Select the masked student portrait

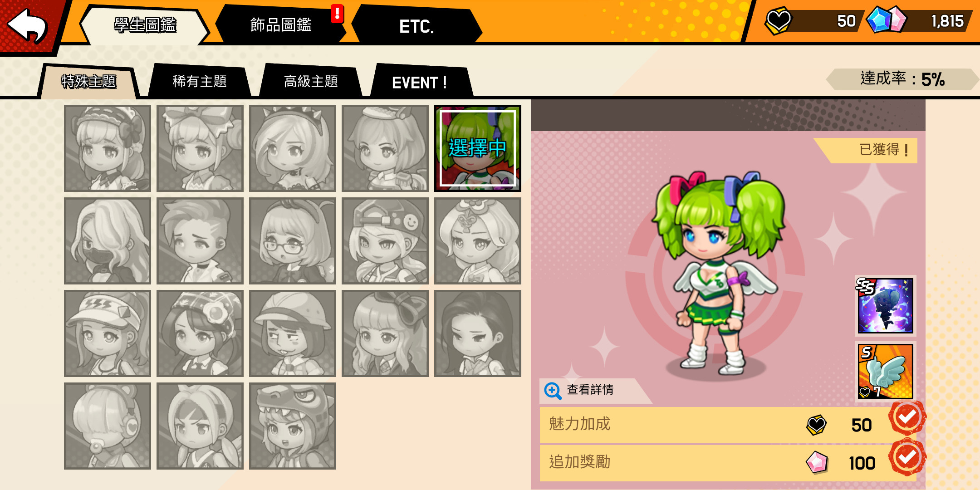tap(108, 240)
